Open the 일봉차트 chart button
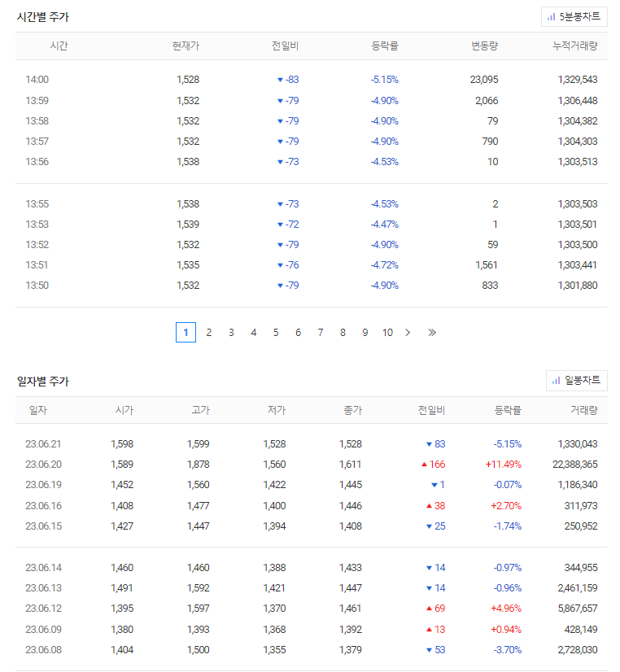This screenshot has height=672, width=620. point(576,381)
